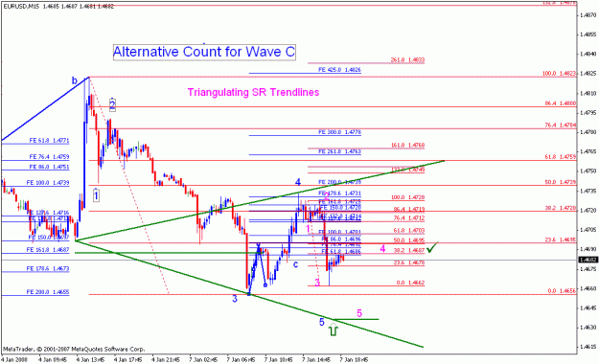Viewport: 599px width, 364px height.
Task: Click the 'FE 161.8 1.4687' expansion label
Action: point(48,250)
